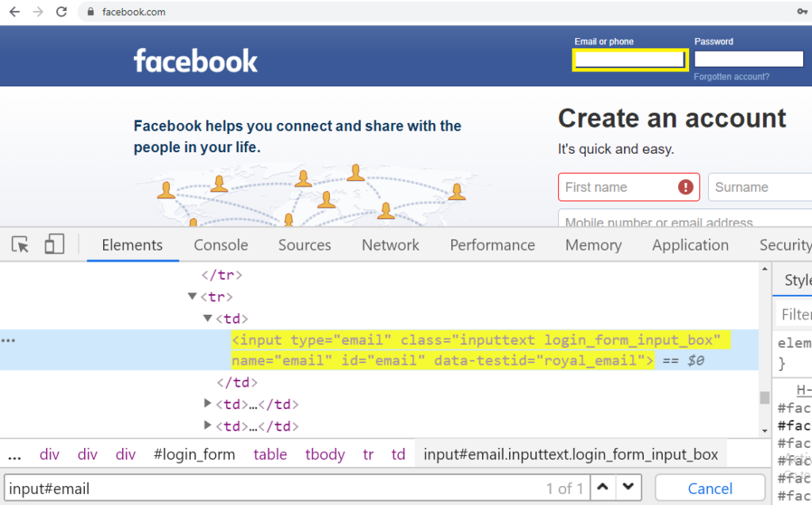Click the Cancel search button
The width and height of the screenshot is (812, 505).
tap(710, 488)
